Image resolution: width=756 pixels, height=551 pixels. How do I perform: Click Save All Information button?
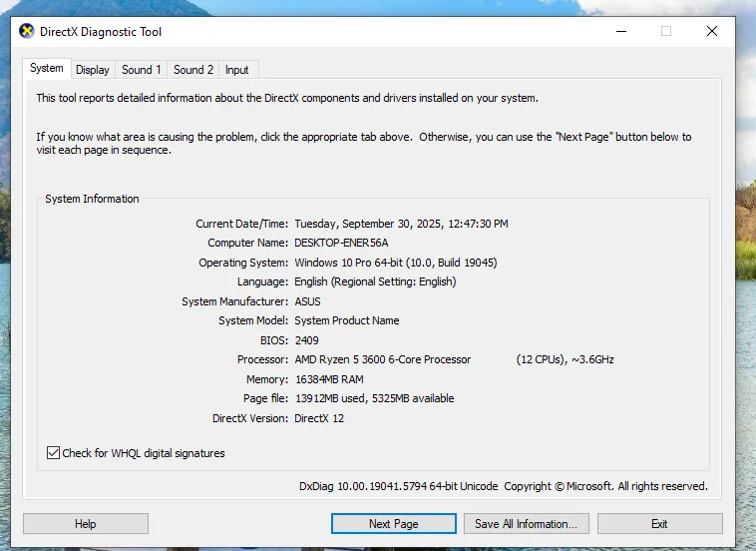pyautogui.click(x=526, y=524)
